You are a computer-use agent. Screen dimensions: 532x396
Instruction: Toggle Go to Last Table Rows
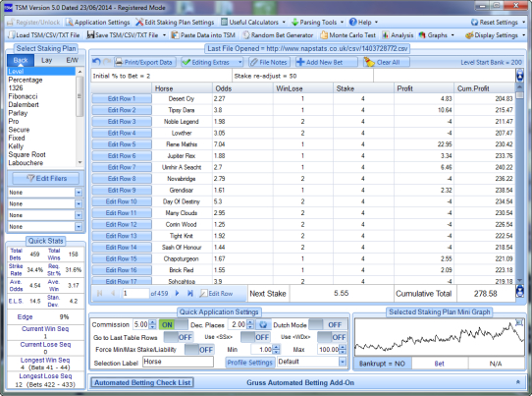[x=178, y=337]
